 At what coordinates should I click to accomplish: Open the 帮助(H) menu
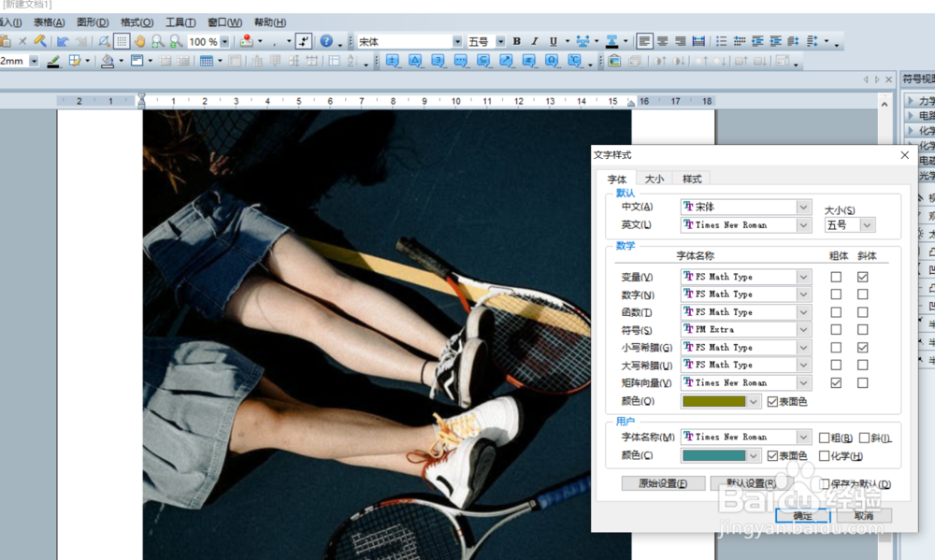(269, 22)
